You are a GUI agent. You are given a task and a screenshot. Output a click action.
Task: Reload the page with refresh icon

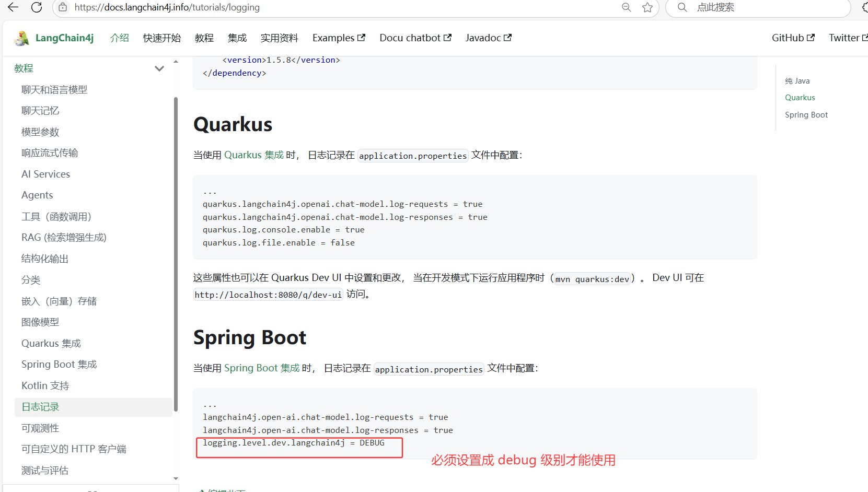tap(37, 7)
